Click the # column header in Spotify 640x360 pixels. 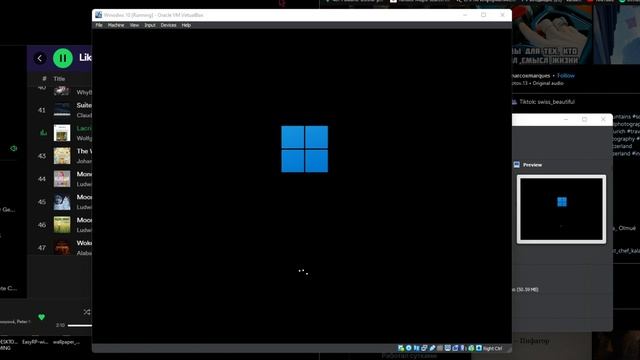pos(44,79)
